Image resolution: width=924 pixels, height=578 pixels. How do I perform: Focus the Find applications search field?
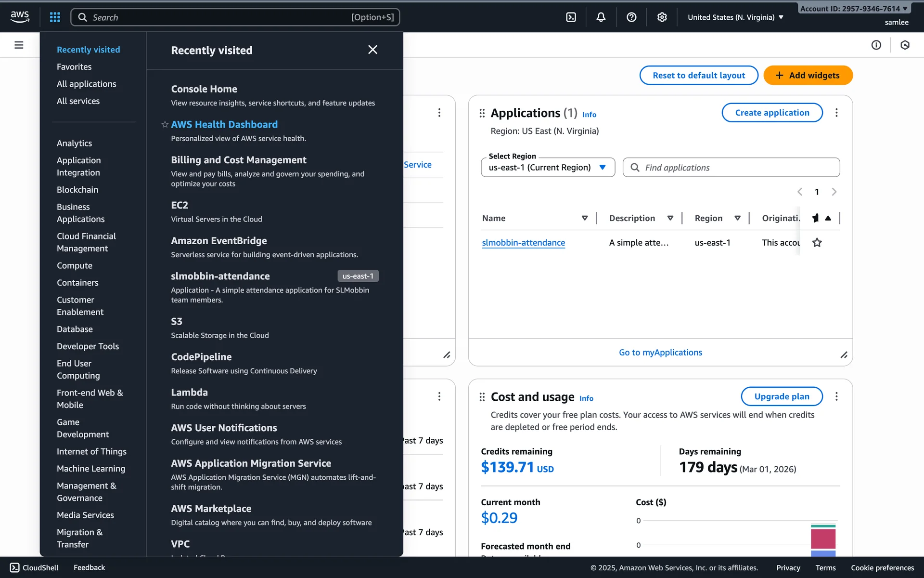731,168
